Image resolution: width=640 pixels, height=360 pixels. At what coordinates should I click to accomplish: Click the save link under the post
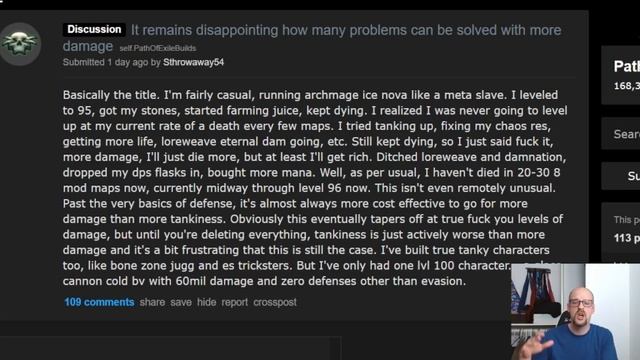point(181,302)
